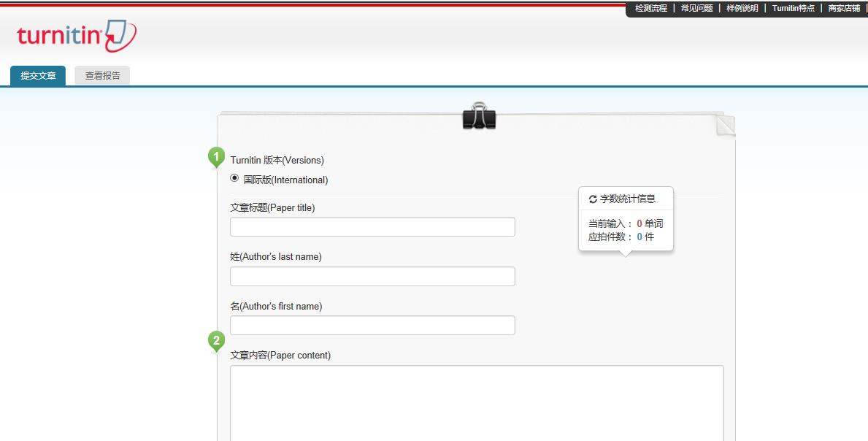
Task: Focus the 文章标题 (Paper title) input field
Action: coord(372,227)
